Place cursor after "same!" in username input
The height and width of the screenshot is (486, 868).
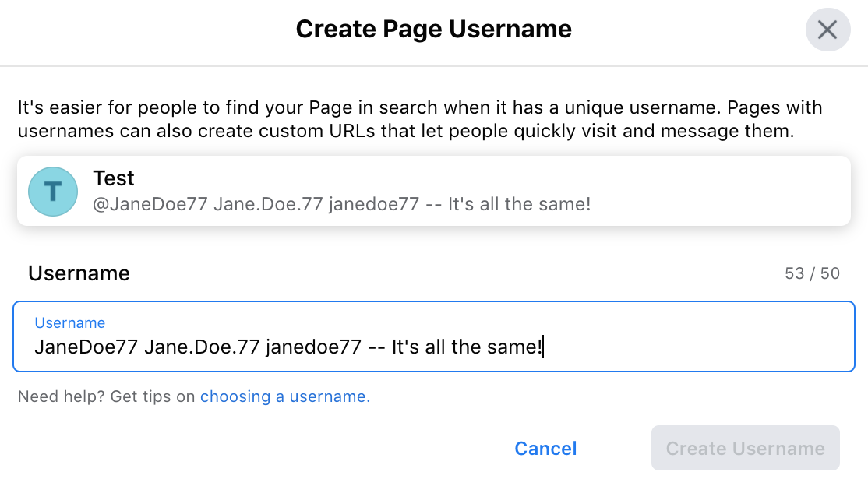(542, 347)
